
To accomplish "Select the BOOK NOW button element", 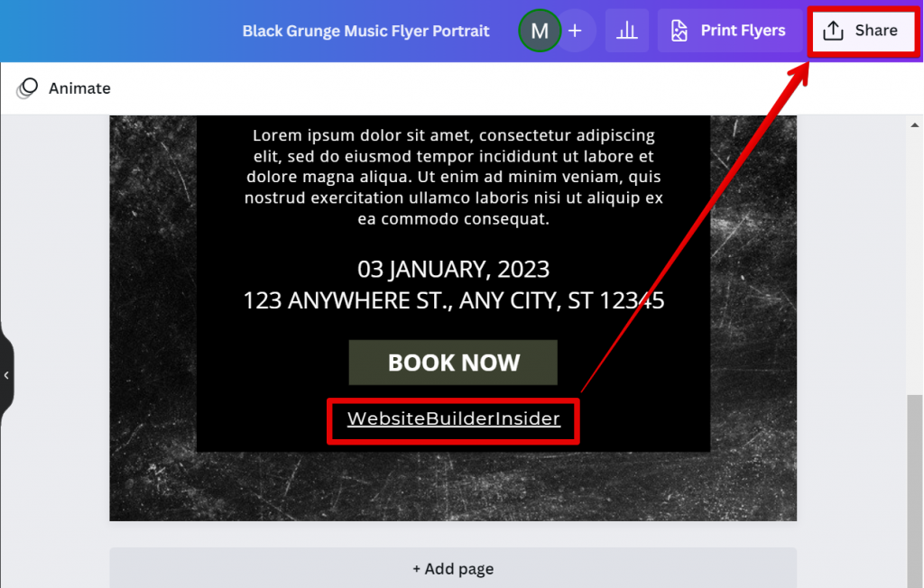I will tap(453, 363).
